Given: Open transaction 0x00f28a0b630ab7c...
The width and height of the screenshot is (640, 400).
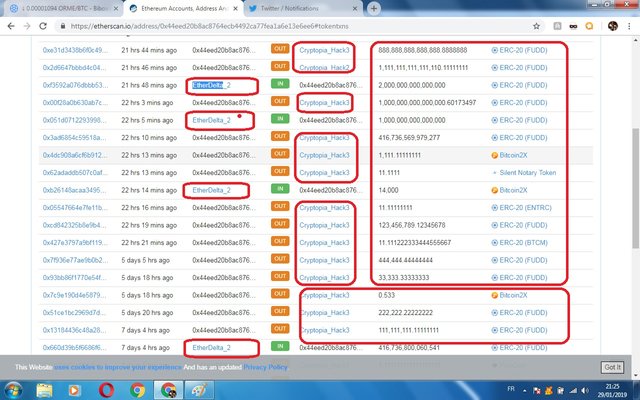Looking at the screenshot, I should click(x=76, y=103).
